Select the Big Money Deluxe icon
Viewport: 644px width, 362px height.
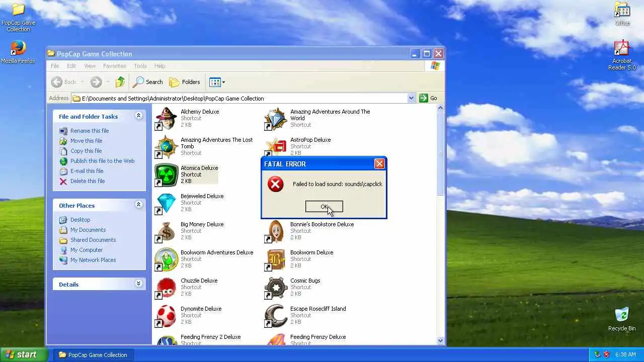(x=166, y=231)
